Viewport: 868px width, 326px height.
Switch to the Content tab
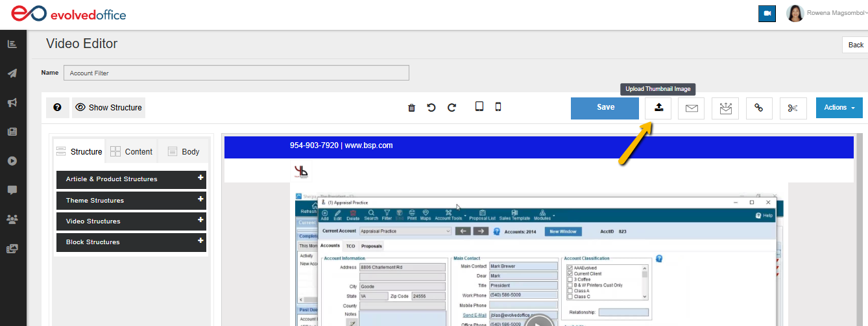point(131,151)
